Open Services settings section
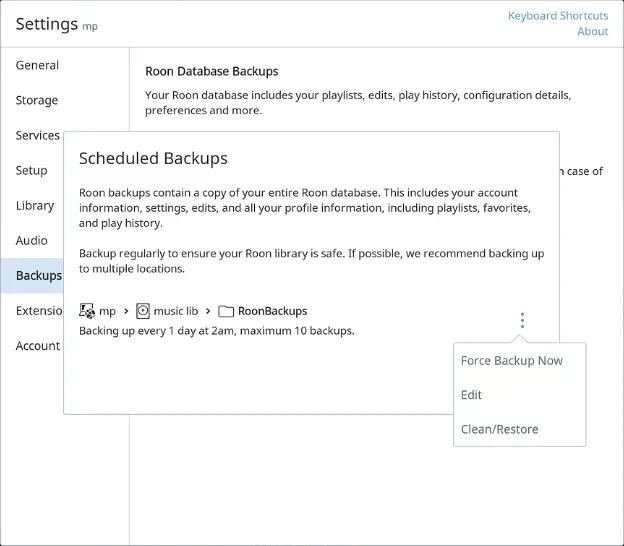624x546 pixels. click(38, 135)
